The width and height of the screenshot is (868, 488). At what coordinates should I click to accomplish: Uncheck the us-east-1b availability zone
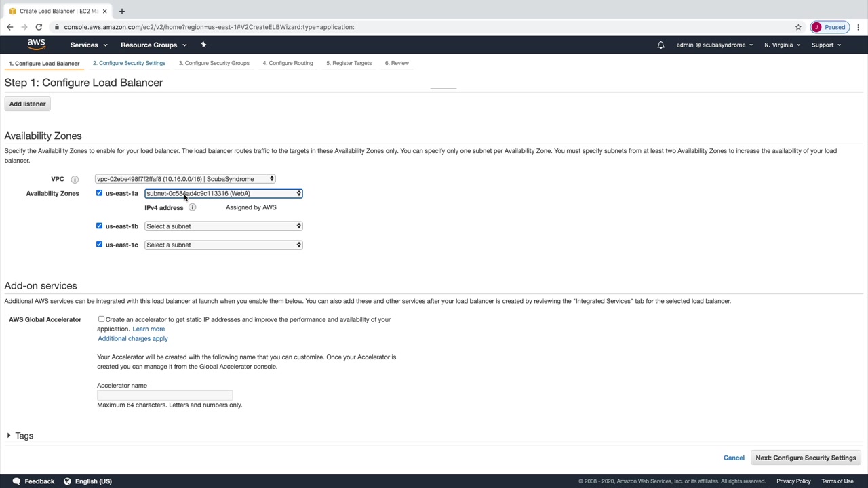pos(99,226)
